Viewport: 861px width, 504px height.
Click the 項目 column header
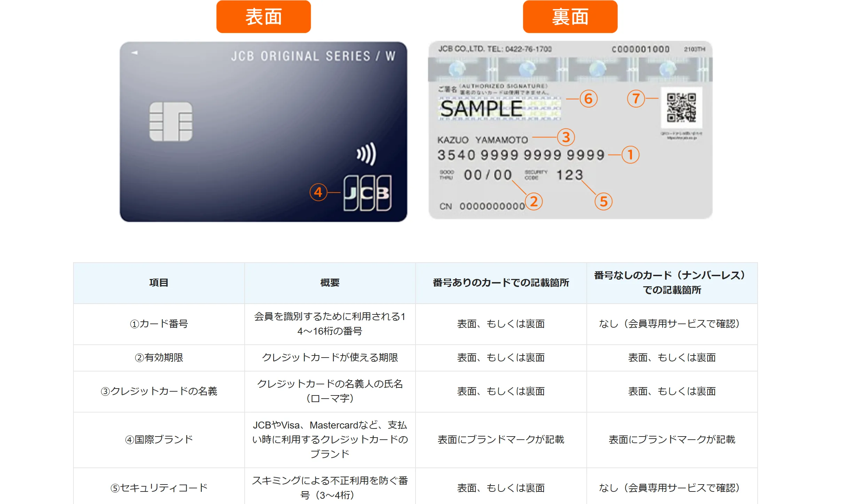(159, 282)
